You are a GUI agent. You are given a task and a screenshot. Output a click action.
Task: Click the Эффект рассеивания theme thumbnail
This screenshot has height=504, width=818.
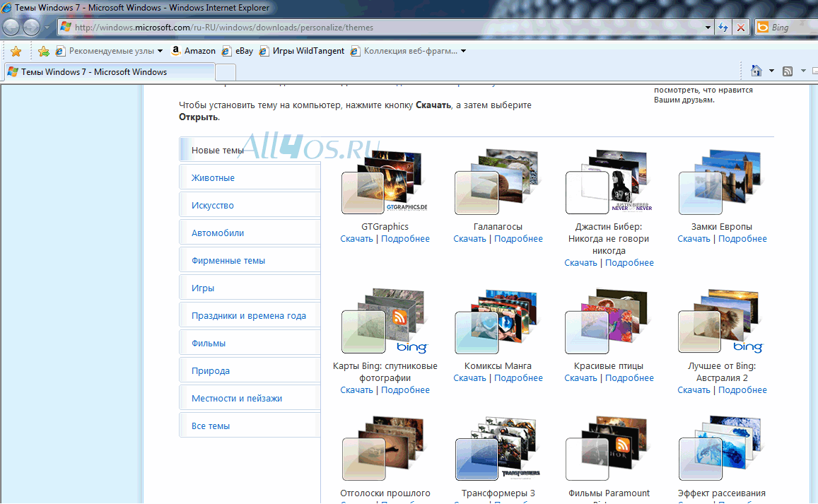(x=721, y=448)
